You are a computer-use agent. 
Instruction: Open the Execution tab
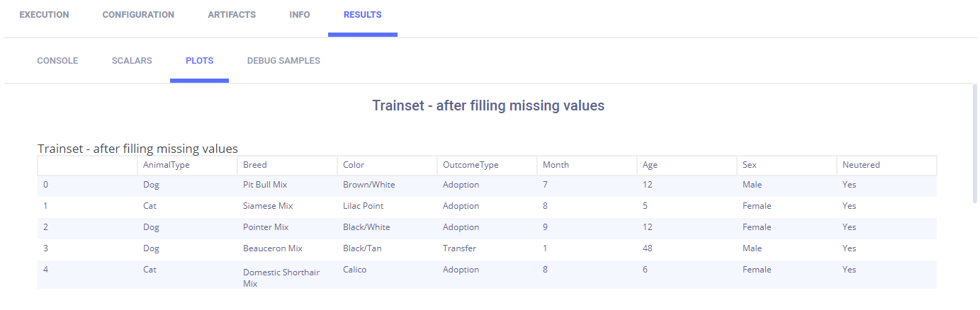click(x=44, y=15)
